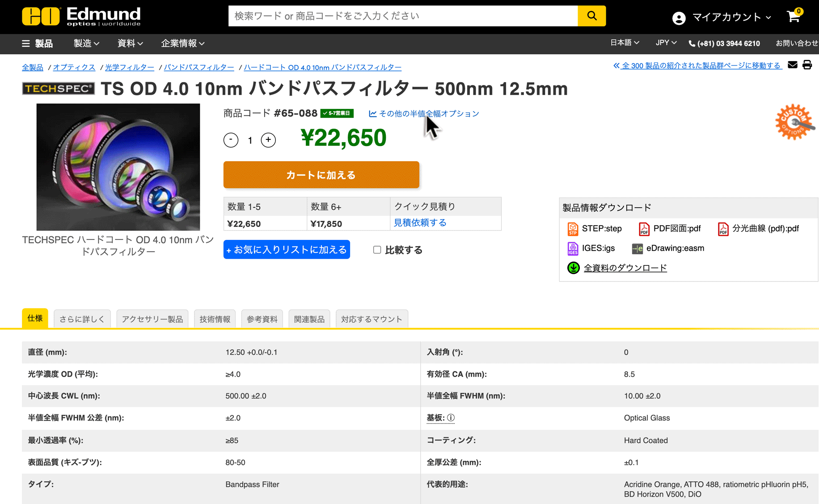819x504 pixels.
Task: Click the search keyword input field
Action: click(x=402, y=16)
